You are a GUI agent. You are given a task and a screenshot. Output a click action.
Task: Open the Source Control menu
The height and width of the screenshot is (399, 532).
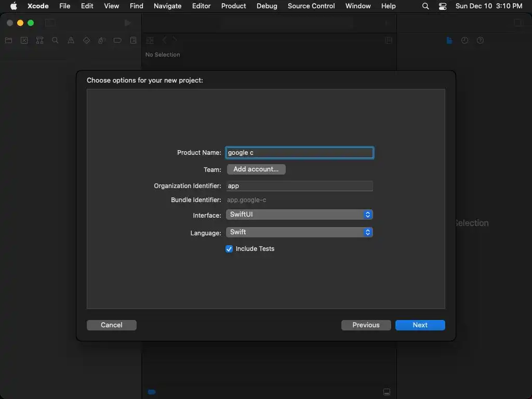tap(311, 6)
